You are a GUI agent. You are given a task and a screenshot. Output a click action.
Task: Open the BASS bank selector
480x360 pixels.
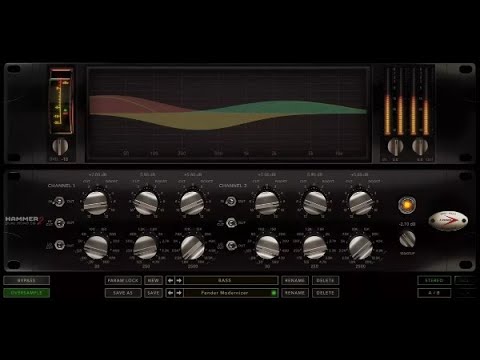tap(231, 280)
